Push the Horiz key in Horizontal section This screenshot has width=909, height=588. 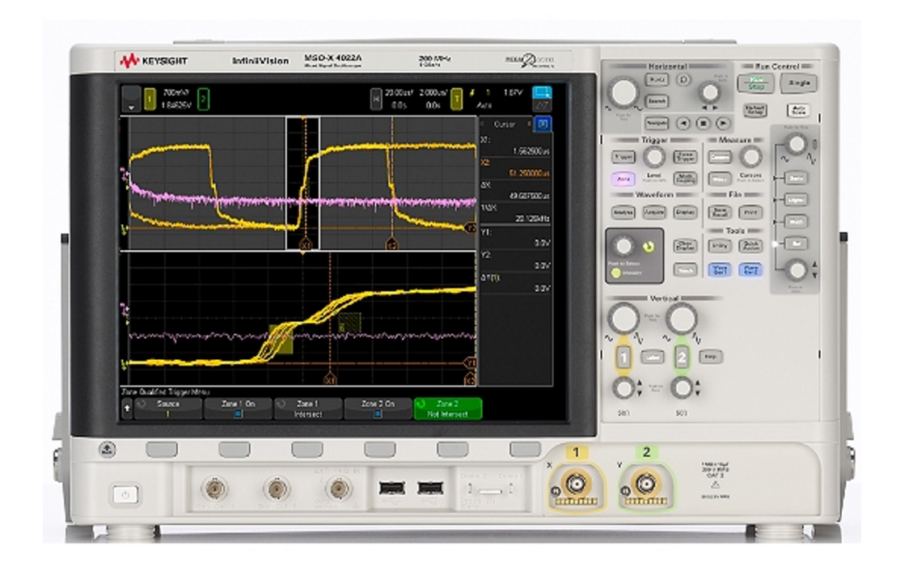pyautogui.click(x=656, y=79)
